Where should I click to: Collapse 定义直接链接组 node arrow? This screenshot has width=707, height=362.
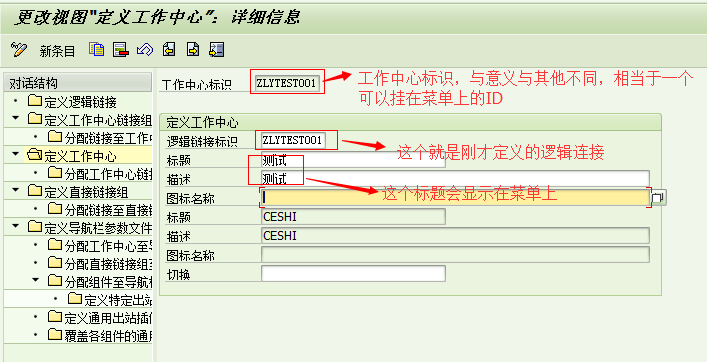(x=16, y=190)
